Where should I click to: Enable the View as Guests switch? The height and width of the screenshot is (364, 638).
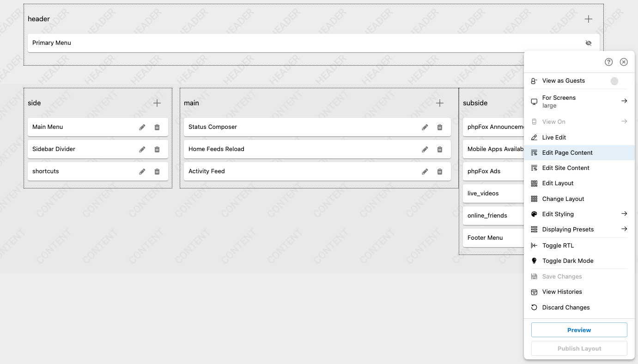click(614, 81)
